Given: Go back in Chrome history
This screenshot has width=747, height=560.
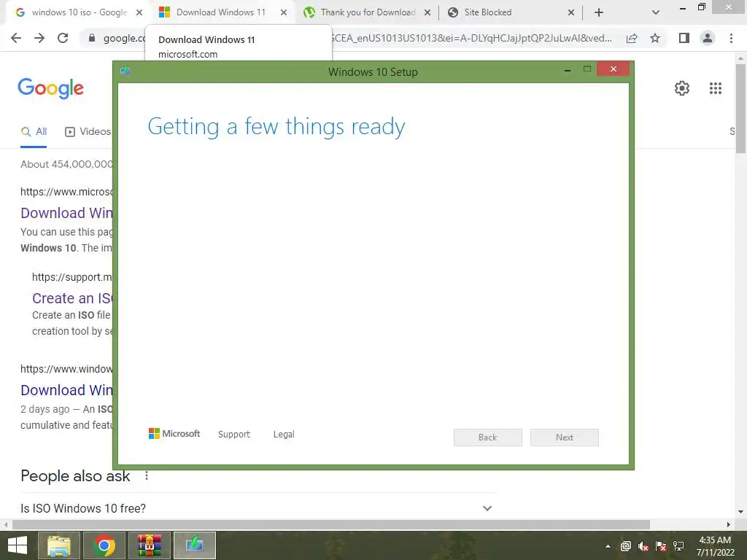Looking at the screenshot, I should [x=16, y=38].
